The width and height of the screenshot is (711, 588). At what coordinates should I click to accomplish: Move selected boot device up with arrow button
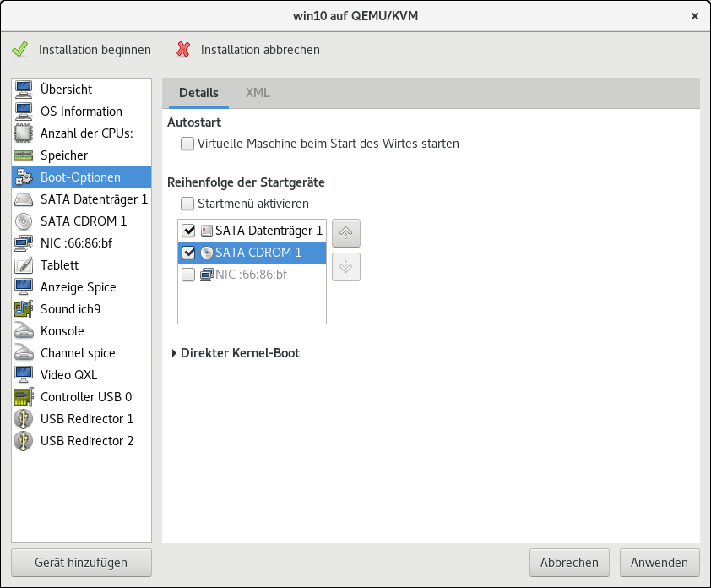tap(346, 233)
